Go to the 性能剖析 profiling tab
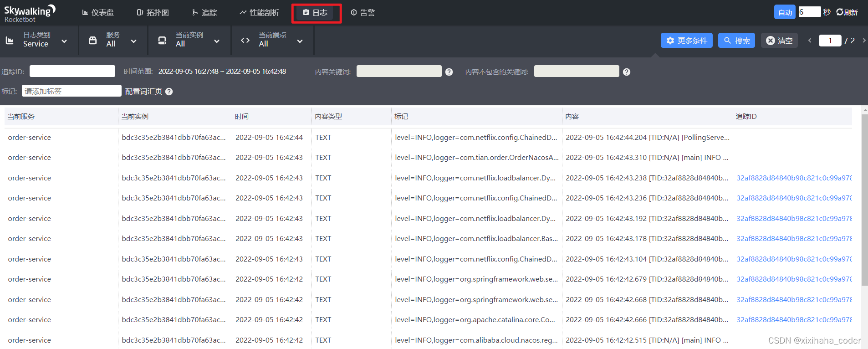868x349 pixels. (x=260, y=12)
